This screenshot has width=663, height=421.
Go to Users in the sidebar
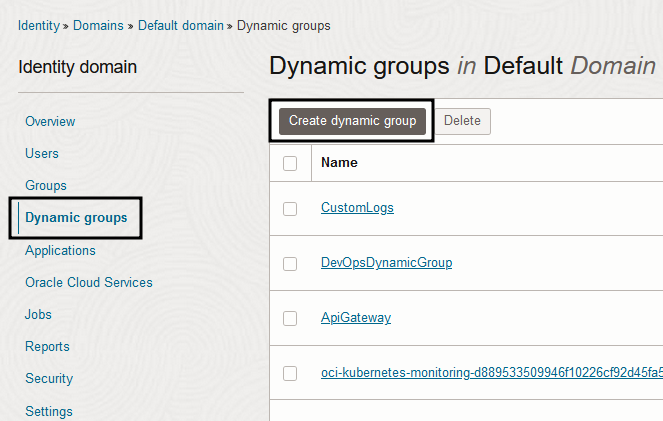tap(42, 154)
